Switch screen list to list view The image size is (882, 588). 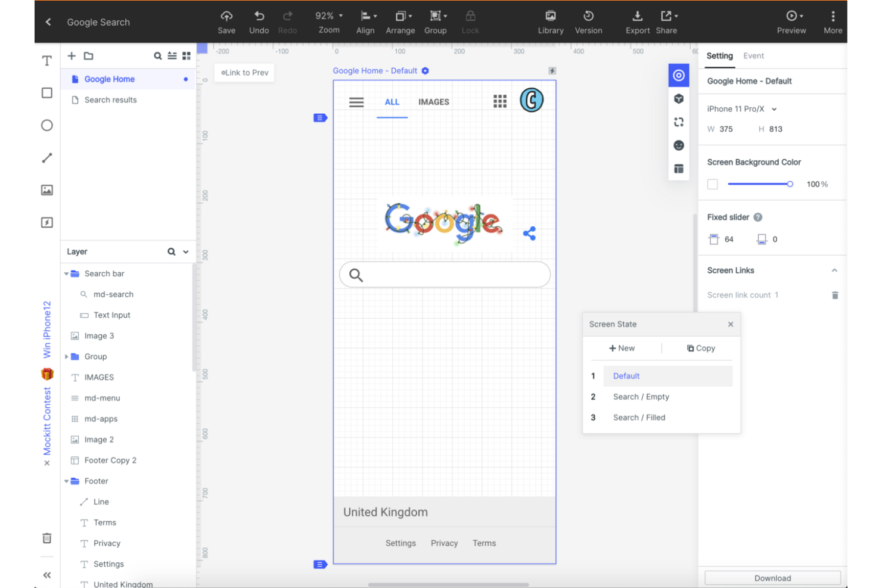(x=172, y=55)
